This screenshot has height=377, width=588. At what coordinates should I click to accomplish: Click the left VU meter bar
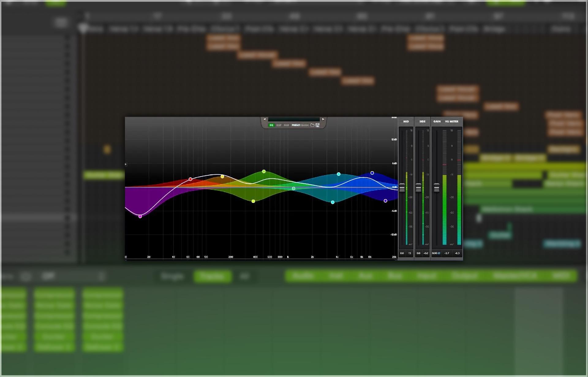(445, 187)
